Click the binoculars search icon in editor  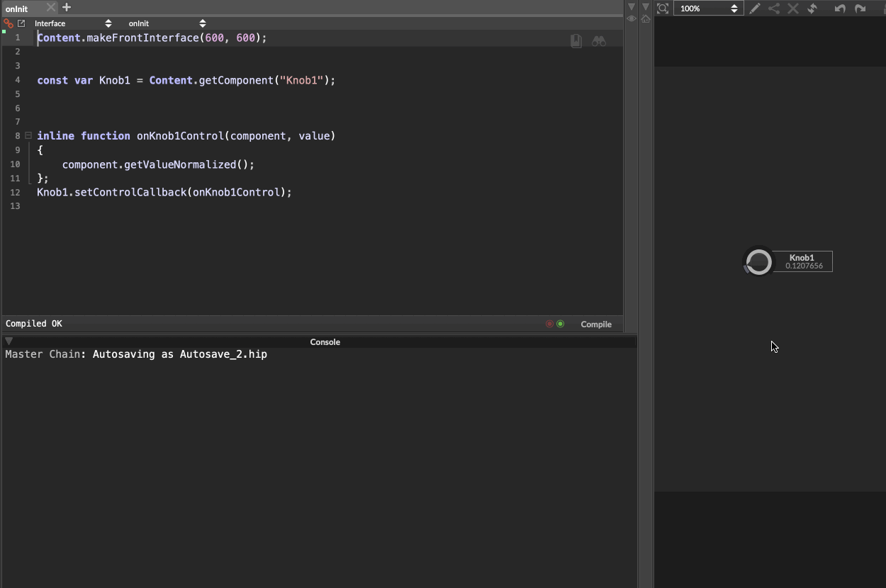(599, 41)
